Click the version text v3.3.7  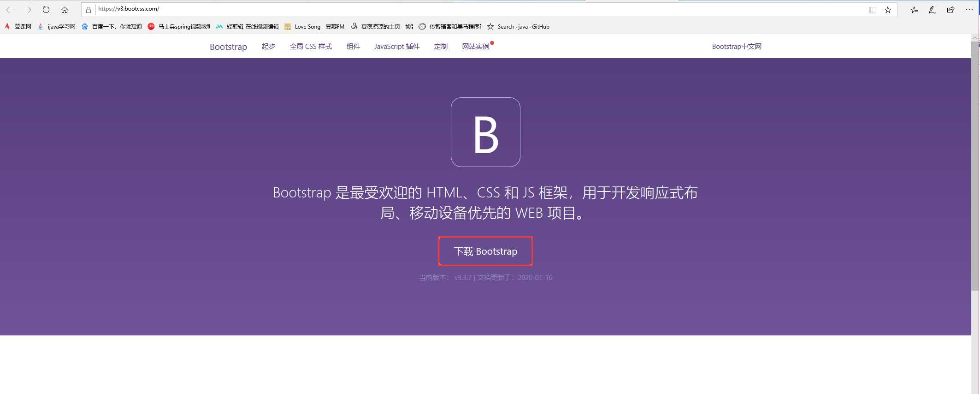tap(463, 278)
